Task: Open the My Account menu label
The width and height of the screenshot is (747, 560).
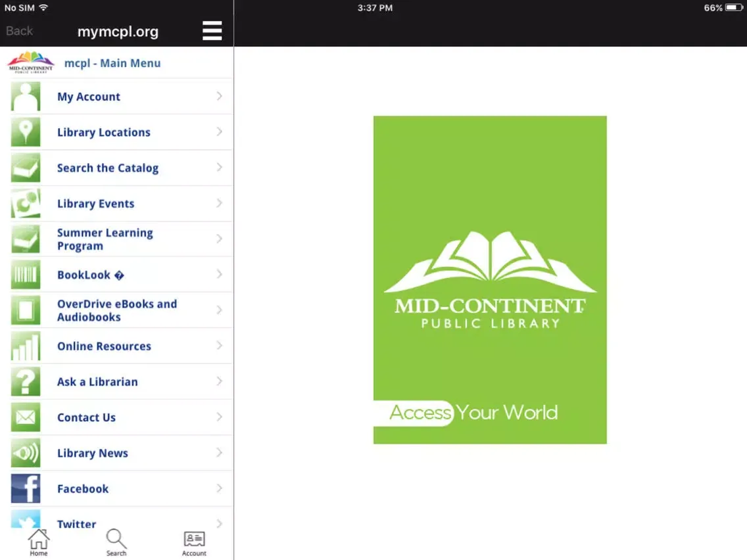Action: (89, 97)
